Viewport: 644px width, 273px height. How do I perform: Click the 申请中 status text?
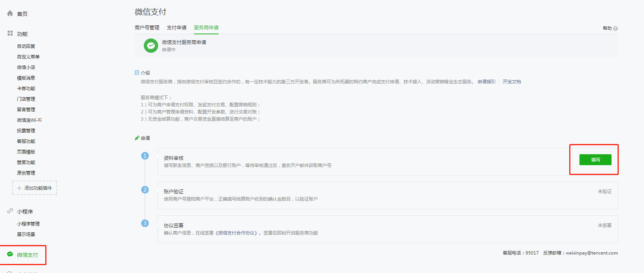[x=169, y=49]
